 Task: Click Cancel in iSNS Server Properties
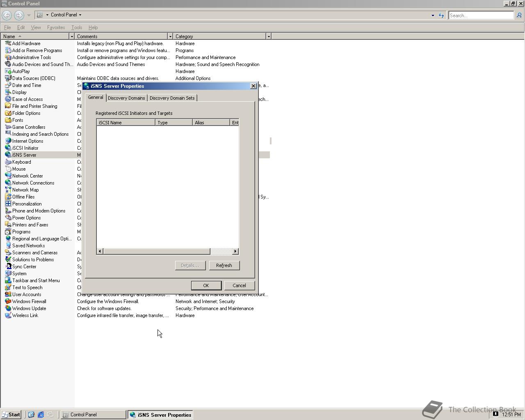(239, 285)
